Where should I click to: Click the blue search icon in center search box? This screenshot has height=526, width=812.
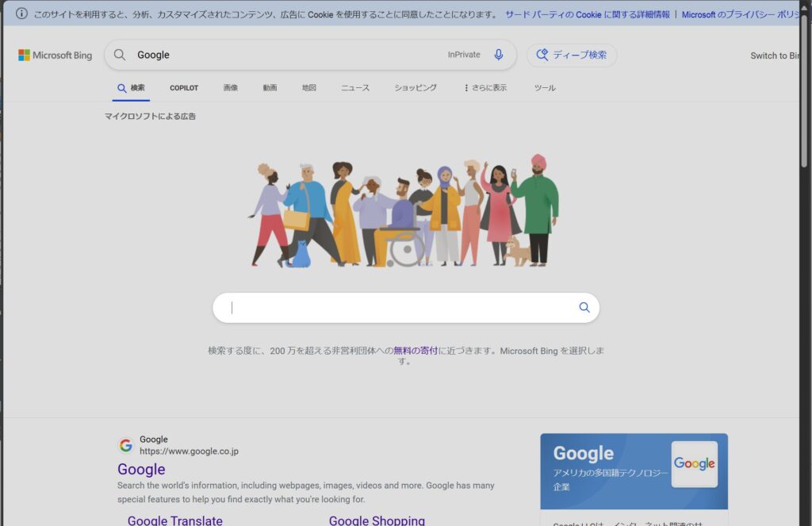click(x=584, y=307)
